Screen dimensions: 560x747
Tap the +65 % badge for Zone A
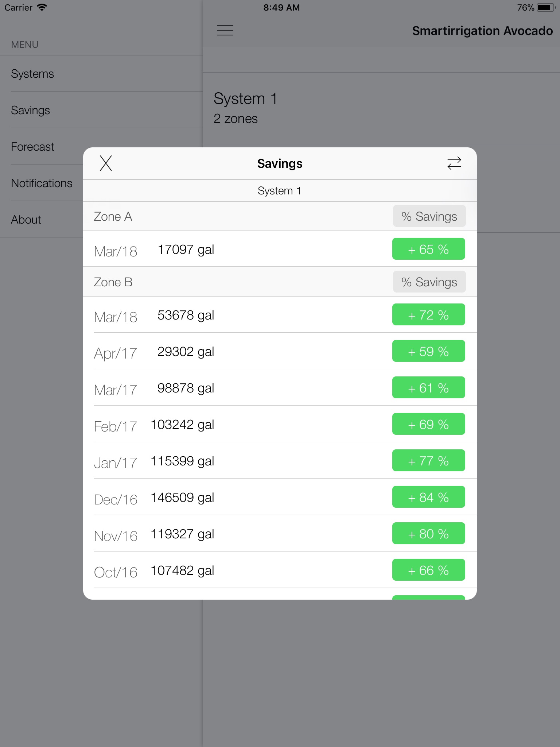pos(428,249)
